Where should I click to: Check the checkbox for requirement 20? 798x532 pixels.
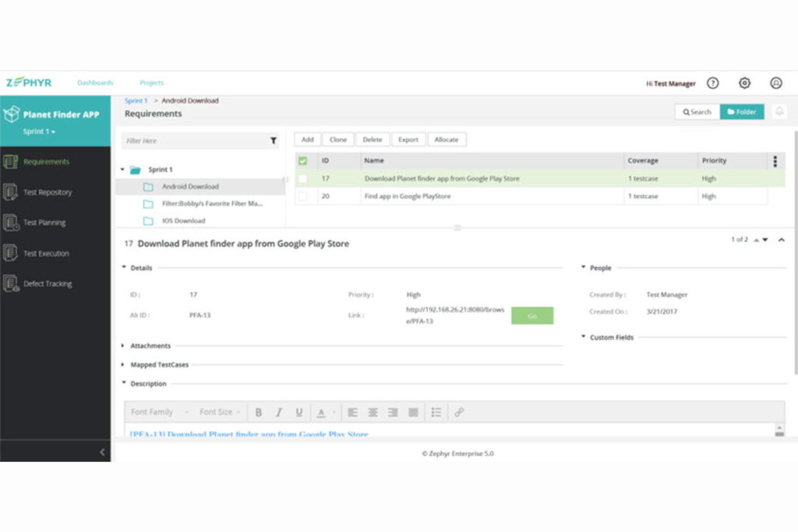coord(304,196)
